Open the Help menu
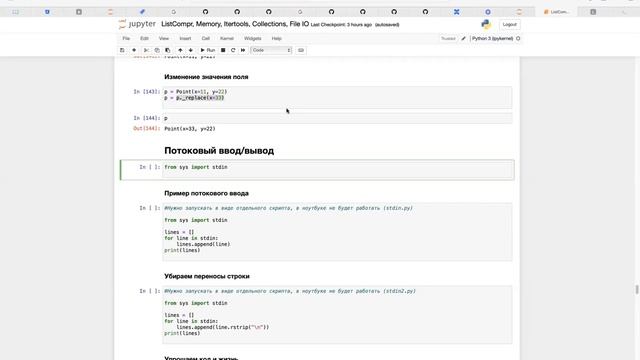Image resolution: width=640 pixels, height=360 pixels. pyautogui.click(x=277, y=38)
